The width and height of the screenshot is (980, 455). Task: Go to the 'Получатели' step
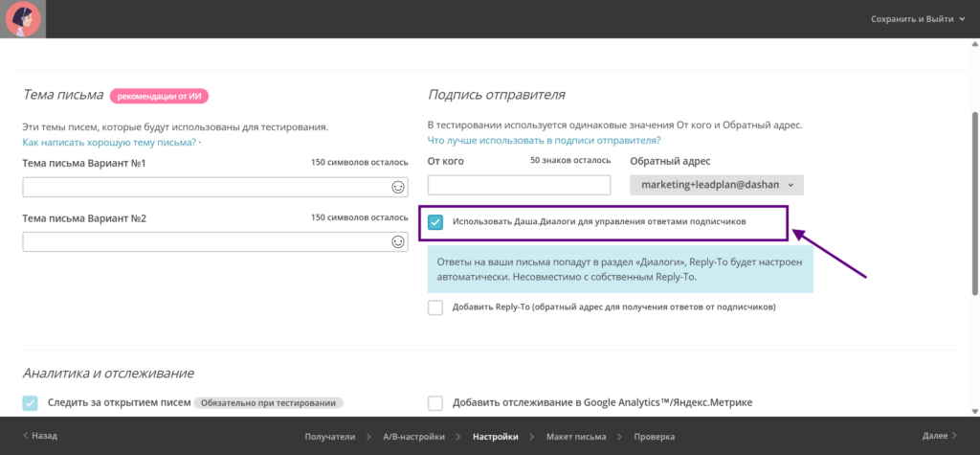[x=330, y=436]
